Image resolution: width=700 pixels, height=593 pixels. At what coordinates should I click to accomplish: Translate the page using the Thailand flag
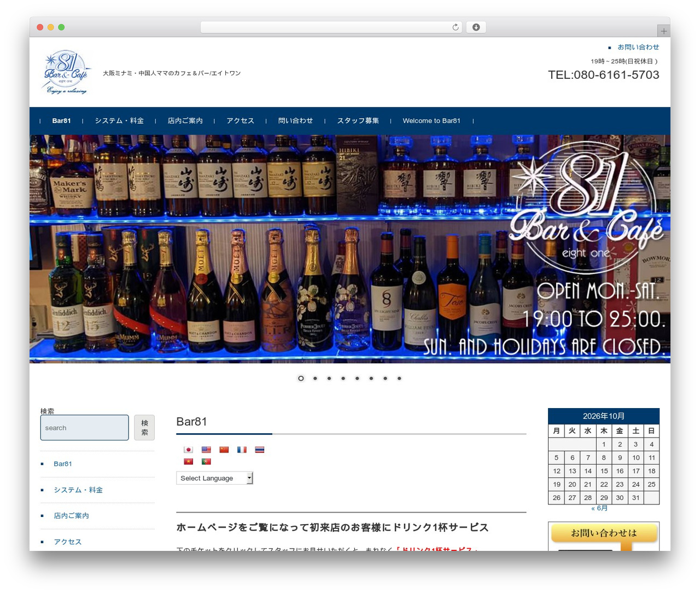pos(260,450)
